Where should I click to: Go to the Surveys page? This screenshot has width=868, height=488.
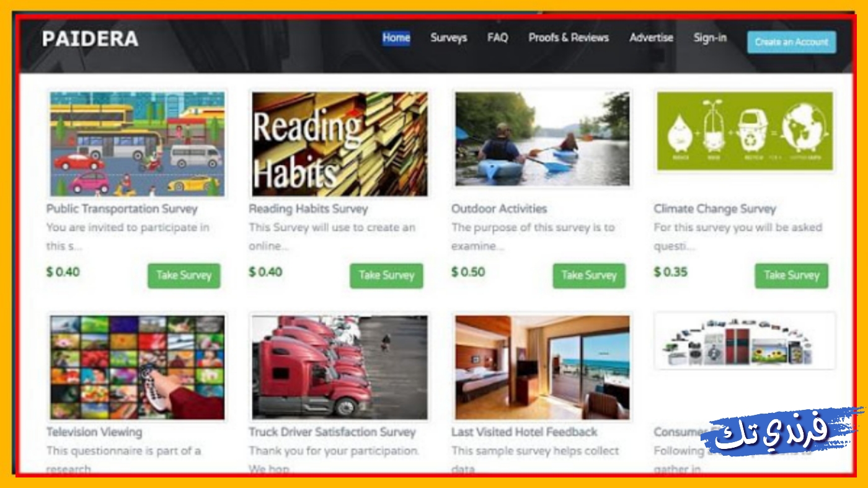click(449, 38)
